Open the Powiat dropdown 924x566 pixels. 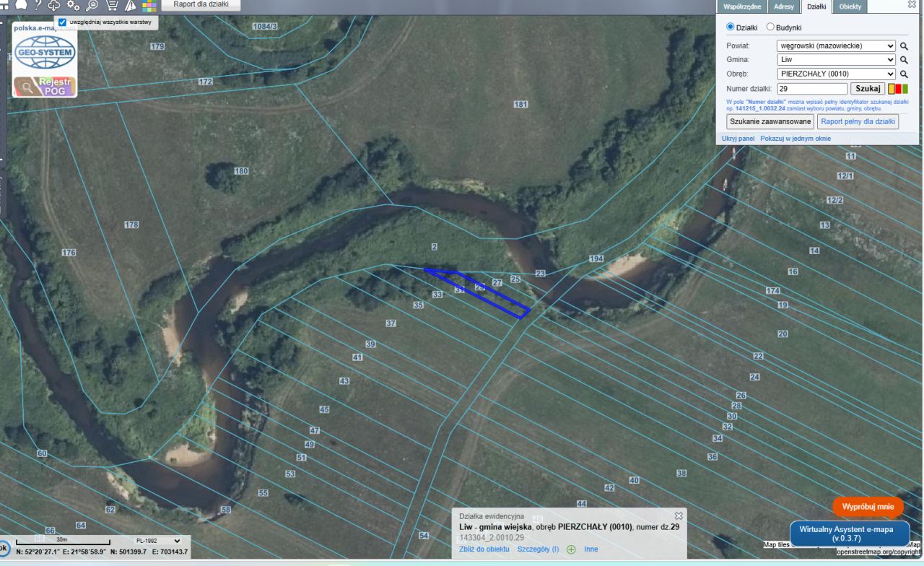click(836, 45)
